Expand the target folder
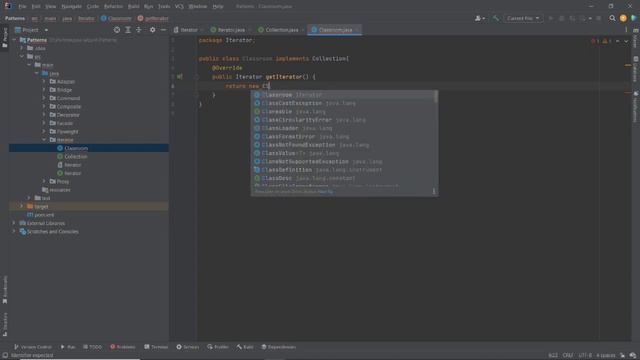 pyautogui.click(x=22, y=207)
